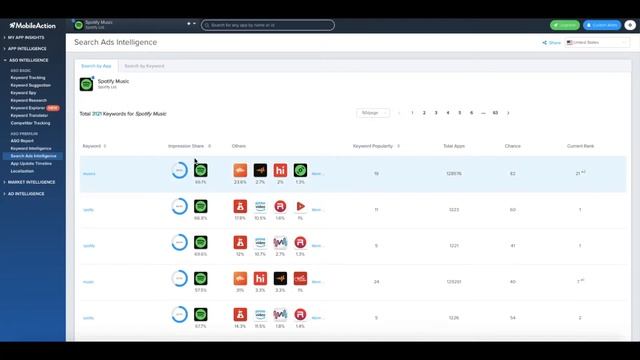Image resolution: width=640 pixels, height=360 pixels.
Task: Expand Market Intelligence sidebar section
Action: coord(31,182)
